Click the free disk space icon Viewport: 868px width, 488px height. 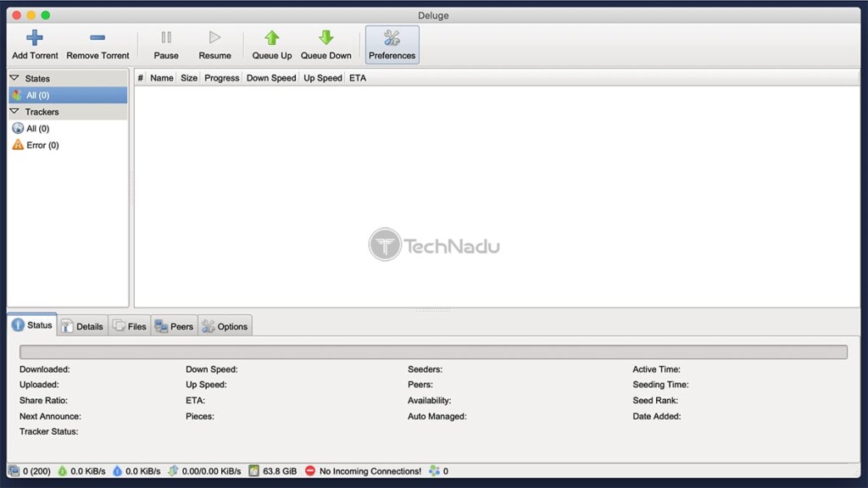pos(253,471)
